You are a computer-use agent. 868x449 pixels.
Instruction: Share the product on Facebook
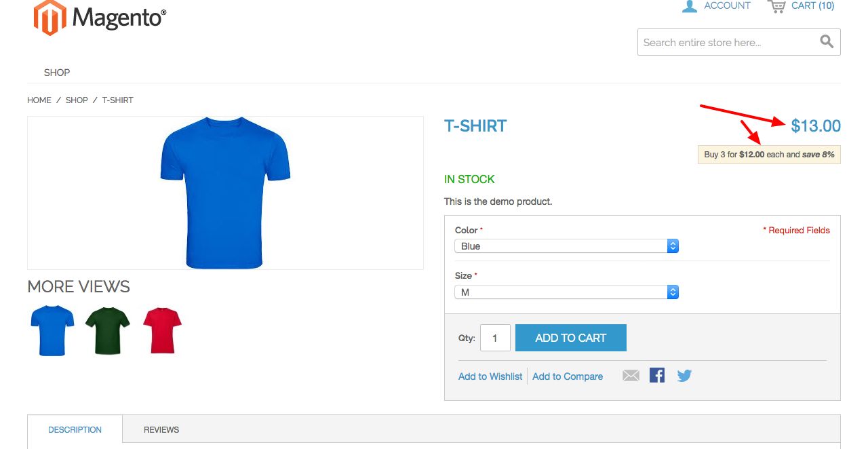[x=657, y=375]
